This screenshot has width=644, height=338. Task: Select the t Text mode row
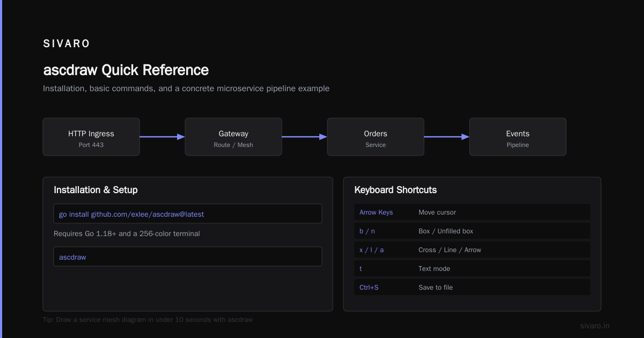point(472,268)
